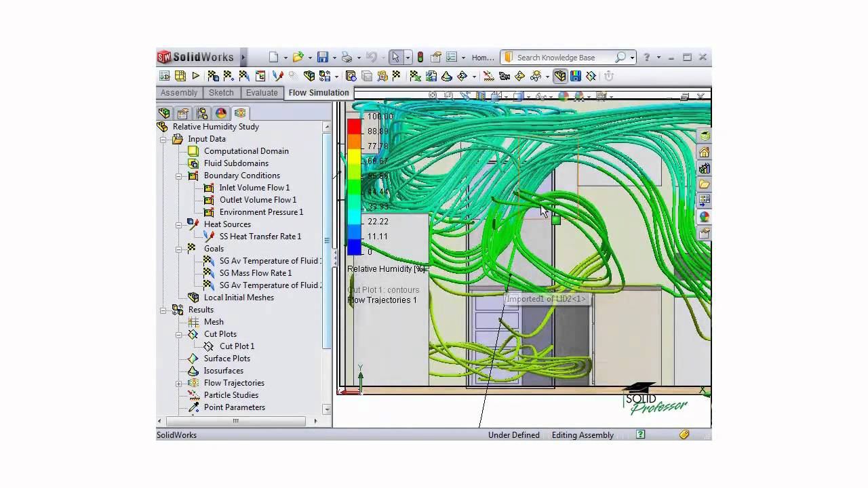868x488 pixels.
Task: Click 'Editing Assembly' in status bar
Action: click(583, 435)
